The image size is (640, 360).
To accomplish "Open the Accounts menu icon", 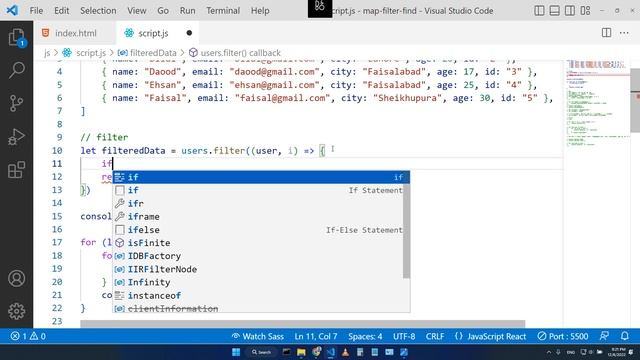I will pos(17,278).
